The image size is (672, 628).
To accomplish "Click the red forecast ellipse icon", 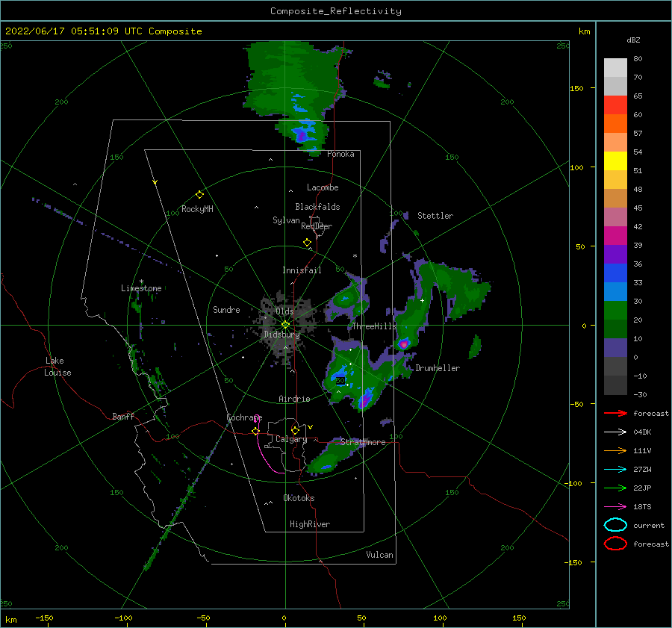I will click(615, 544).
